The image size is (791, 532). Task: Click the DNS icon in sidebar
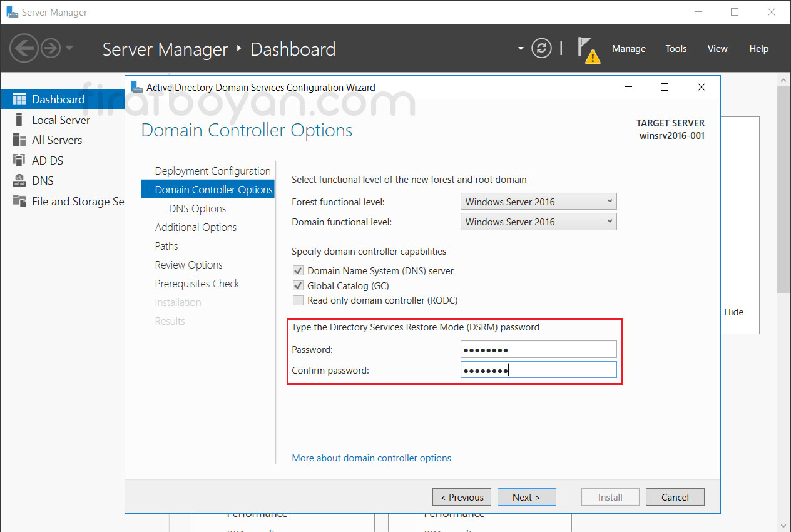pyautogui.click(x=19, y=181)
